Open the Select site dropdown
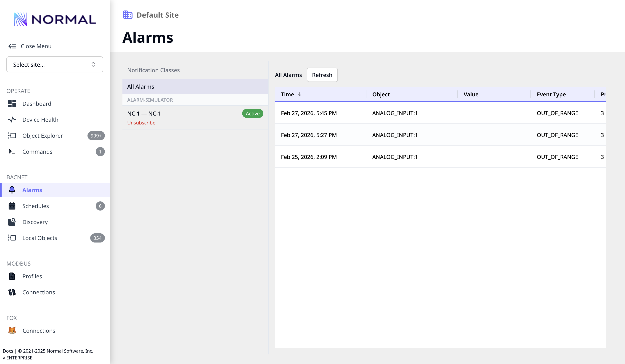Screen dimensions: 625x364 pyautogui.click(x=55, y=64)
